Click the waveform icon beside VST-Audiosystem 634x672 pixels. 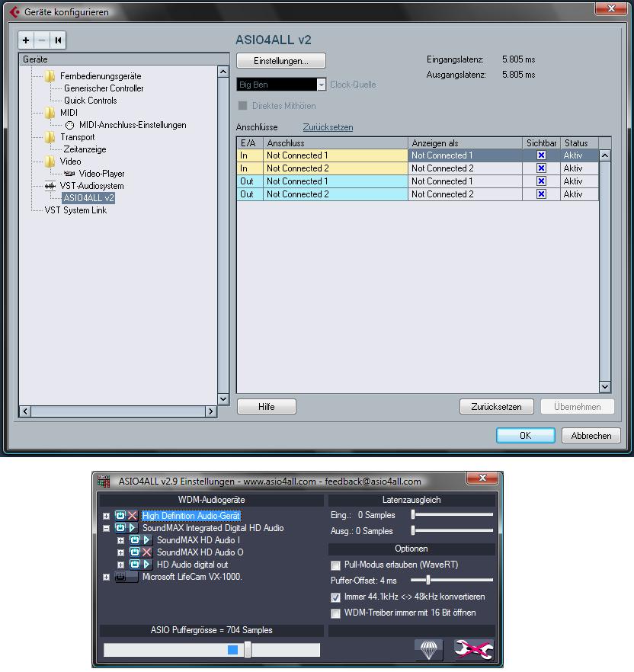(50, 186)
